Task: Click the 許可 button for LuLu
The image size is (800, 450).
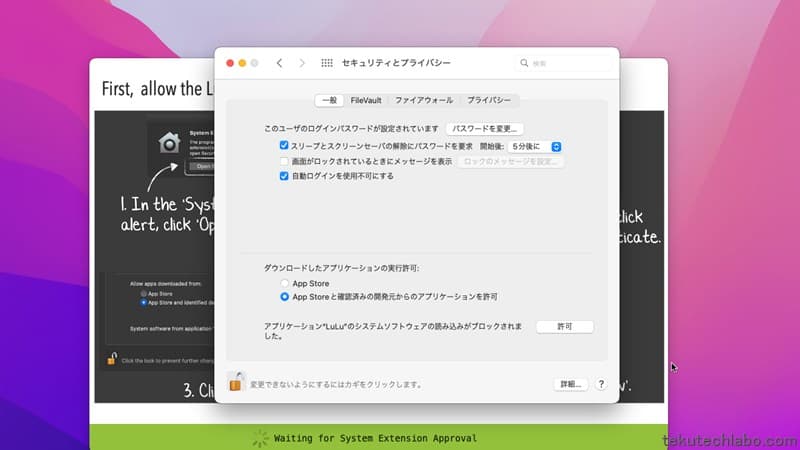Action: [x=565, y=327]
